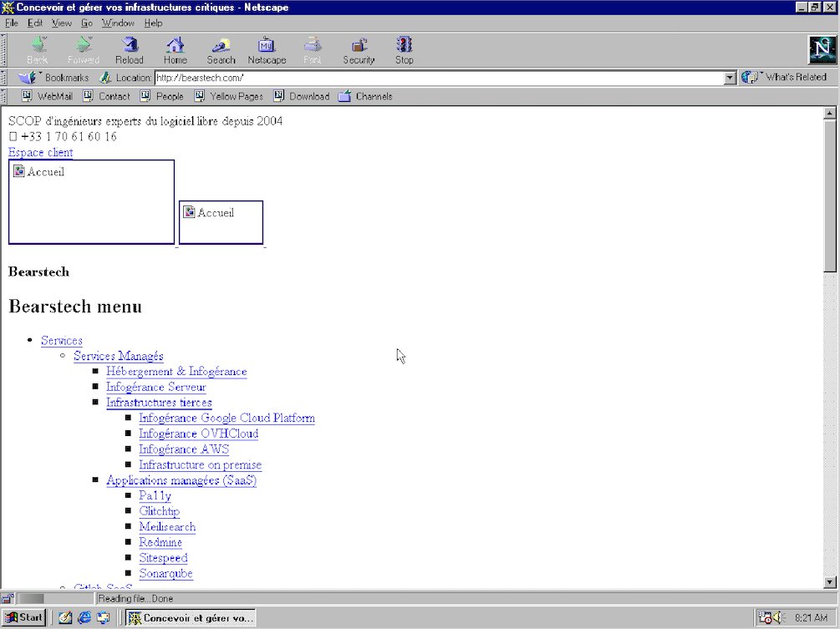Open the Meilisearch link
This screenshot has height=629, width=840.
[167, 527]
